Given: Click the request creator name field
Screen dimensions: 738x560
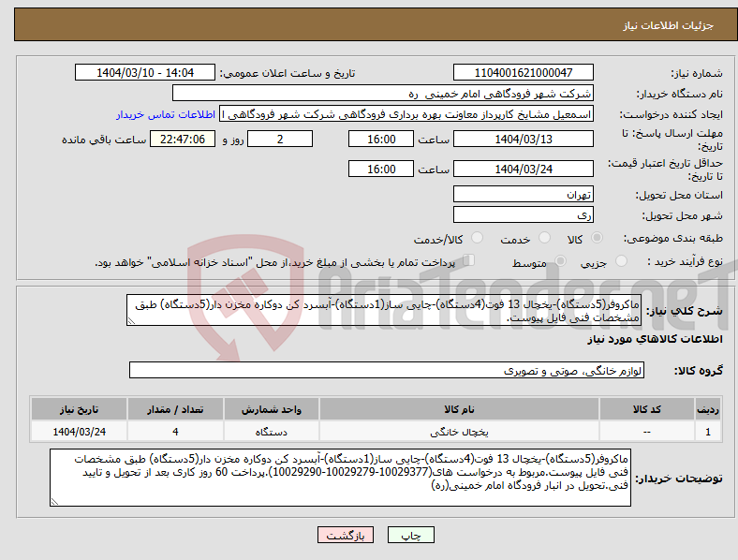Looking at the screenshot, I should coord(406,114).
